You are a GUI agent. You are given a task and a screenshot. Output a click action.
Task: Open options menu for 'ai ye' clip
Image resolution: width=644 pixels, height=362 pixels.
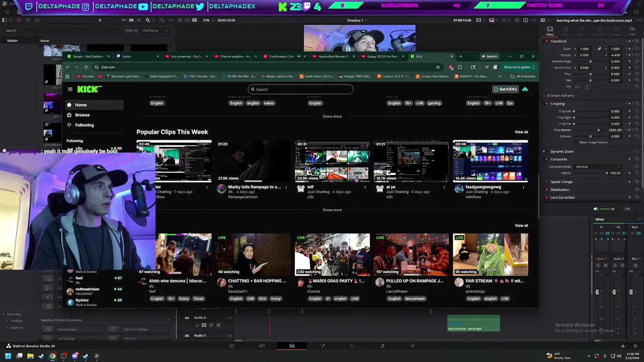coord(444,187)
